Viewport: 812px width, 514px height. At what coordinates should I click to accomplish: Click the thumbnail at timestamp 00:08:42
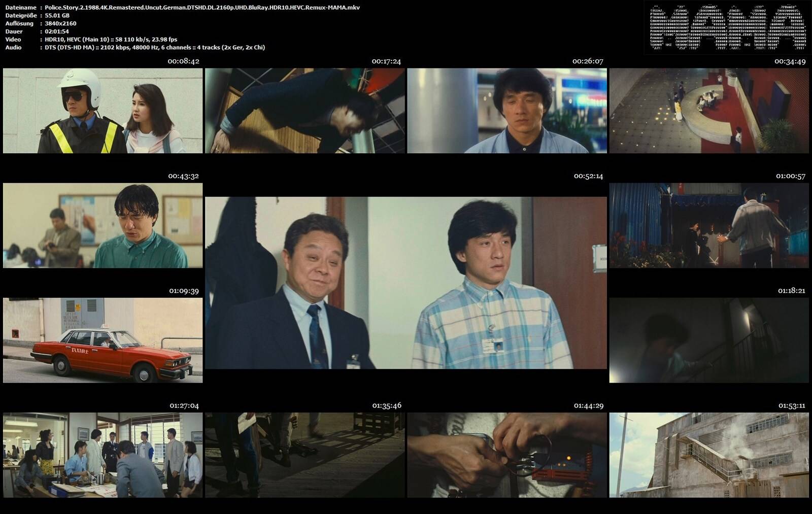click(103, 111)
